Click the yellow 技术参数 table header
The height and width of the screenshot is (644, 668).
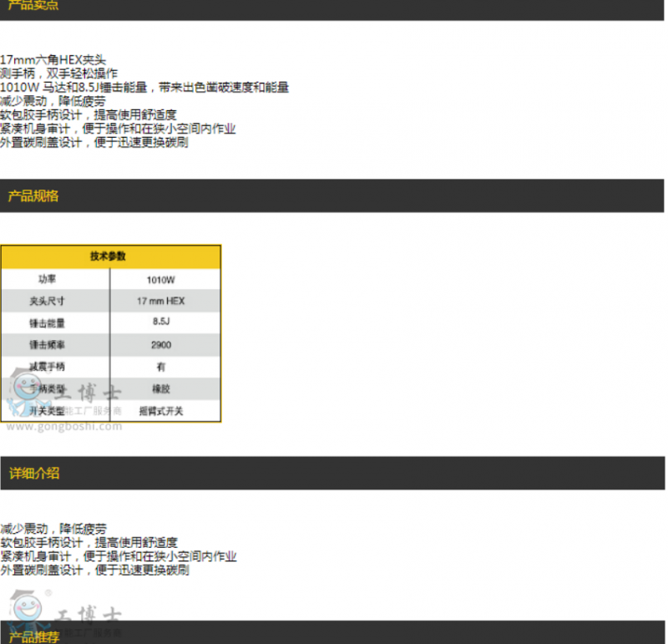110,256
